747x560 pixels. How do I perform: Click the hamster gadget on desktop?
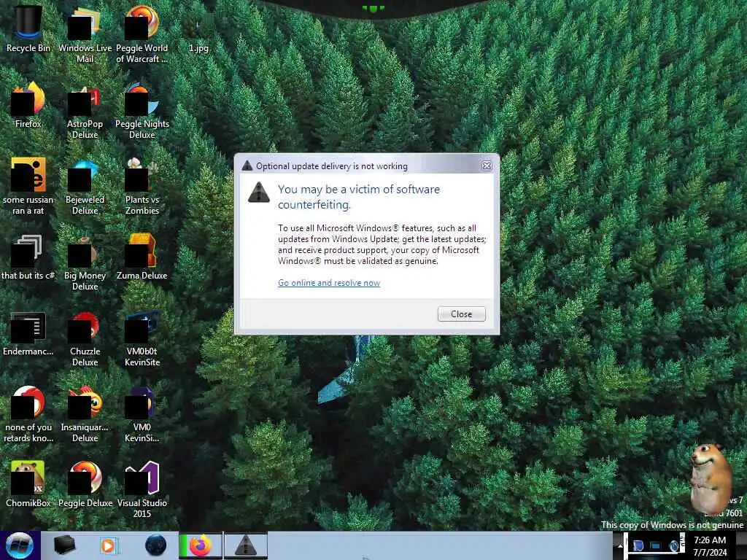pos(712,478)
